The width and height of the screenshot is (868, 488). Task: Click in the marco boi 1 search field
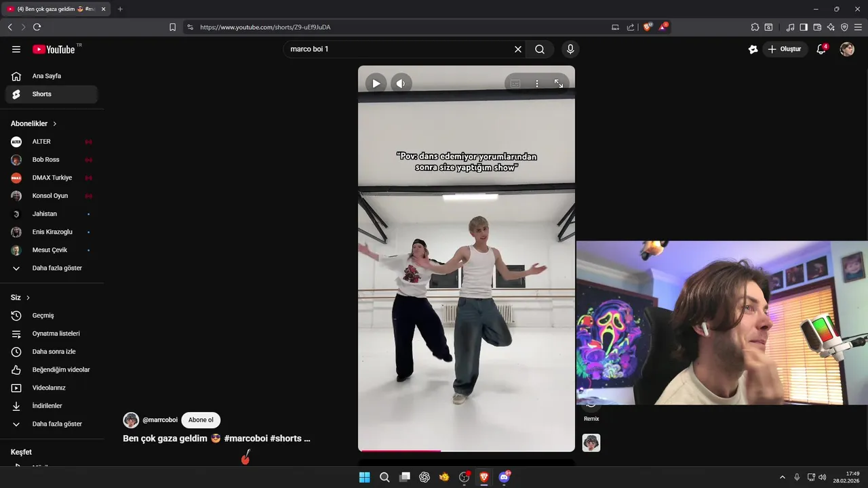coord(399,49)
